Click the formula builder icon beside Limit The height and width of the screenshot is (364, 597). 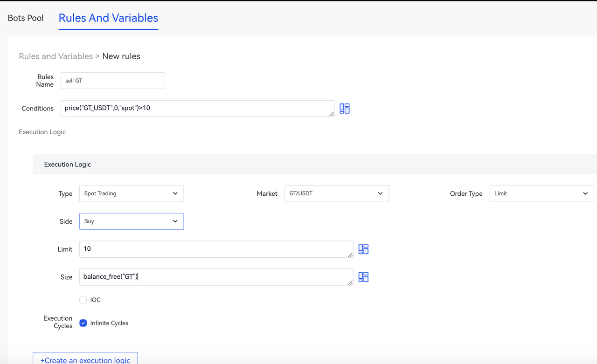[363, 249]
